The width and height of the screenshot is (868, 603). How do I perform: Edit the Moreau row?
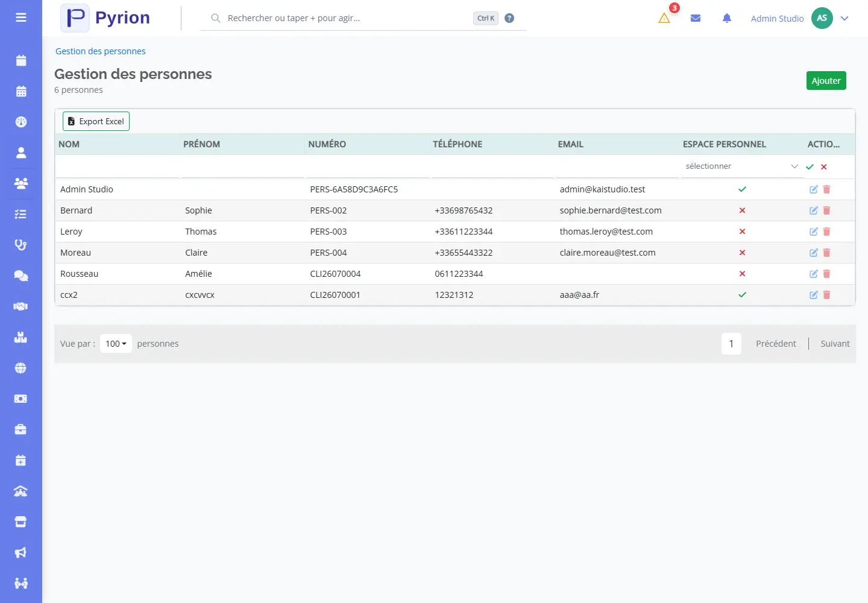814,253
